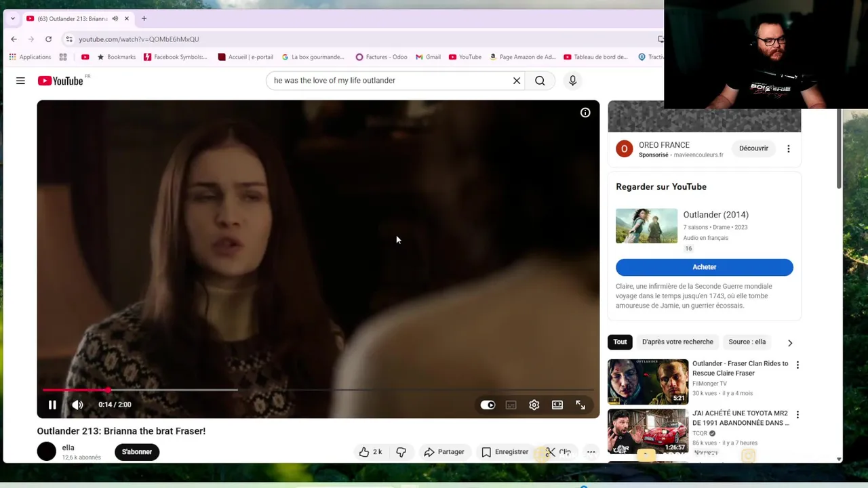This screenshot has height=488, width=868.
Task: Clear the search query text
Action: point(517,81)
